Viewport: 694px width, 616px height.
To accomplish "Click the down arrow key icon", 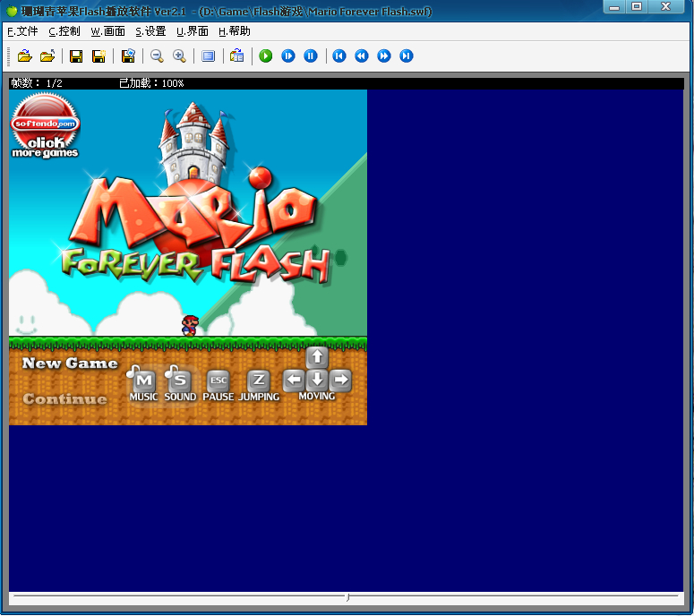I will (317, 381).
